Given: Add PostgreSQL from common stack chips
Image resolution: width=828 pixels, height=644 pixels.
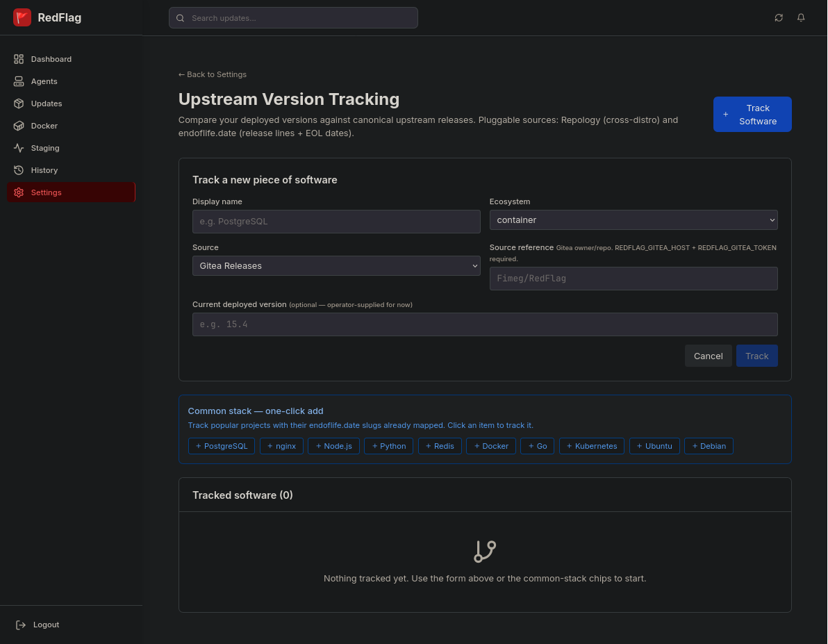Looking at the screenshot, I should (x=222, y=446).
